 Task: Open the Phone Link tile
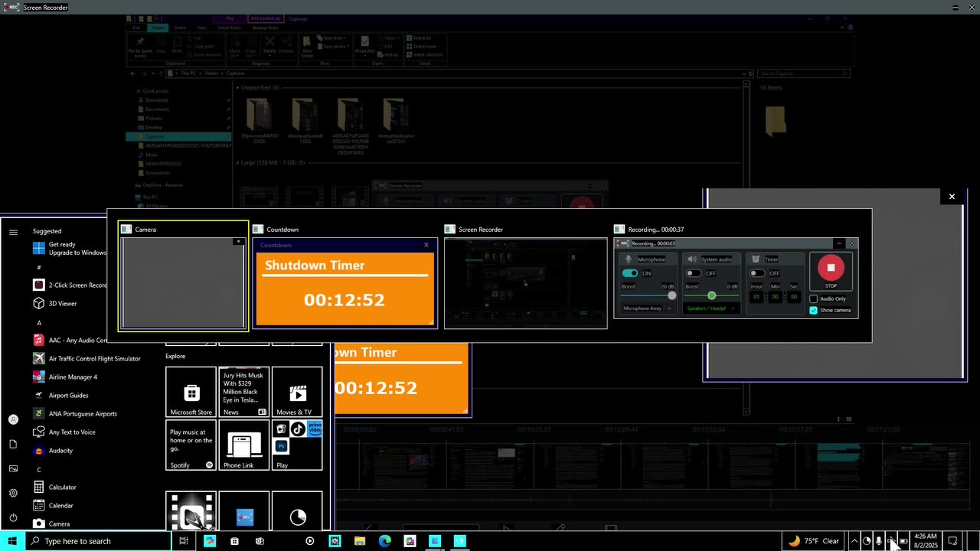[244, 445]
